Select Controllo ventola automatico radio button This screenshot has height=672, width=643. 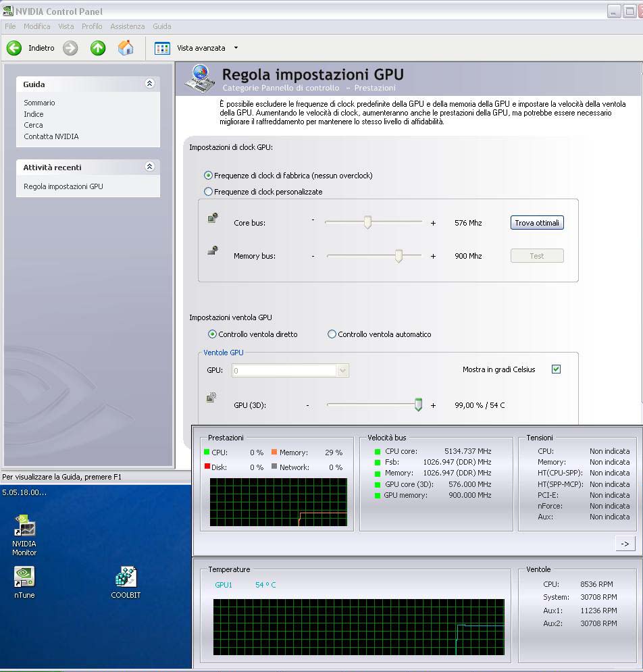pos(332,334)
